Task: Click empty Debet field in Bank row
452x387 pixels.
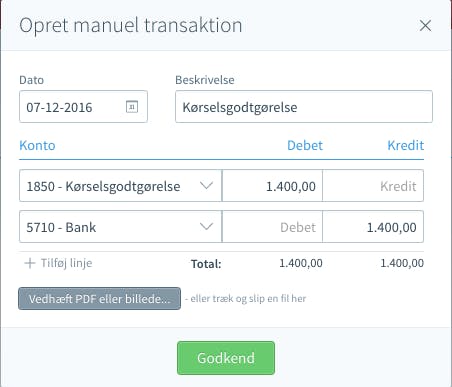Action: pos(272,227)
